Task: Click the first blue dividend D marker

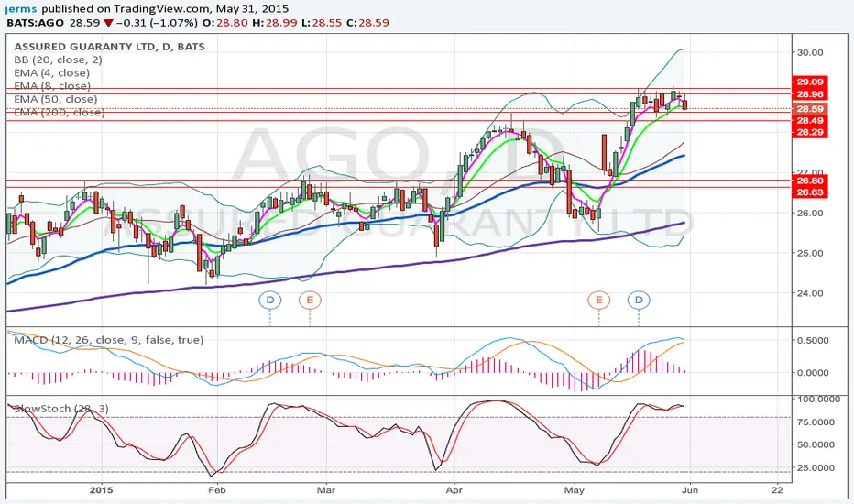Action: pos(270,301)
